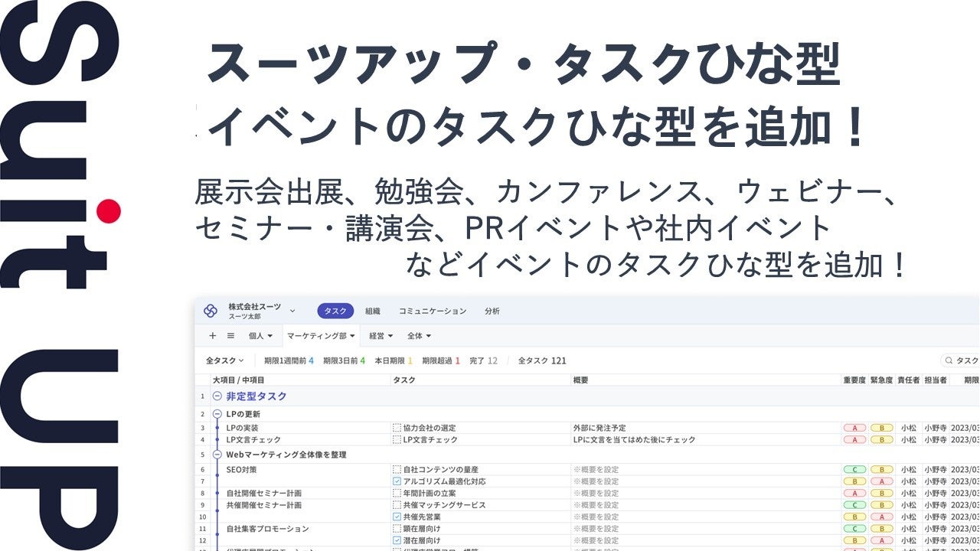Toggle the 顕在層向け checkbox
The image size is (980, 551).
pyautogui.click(x=397, y=529)
